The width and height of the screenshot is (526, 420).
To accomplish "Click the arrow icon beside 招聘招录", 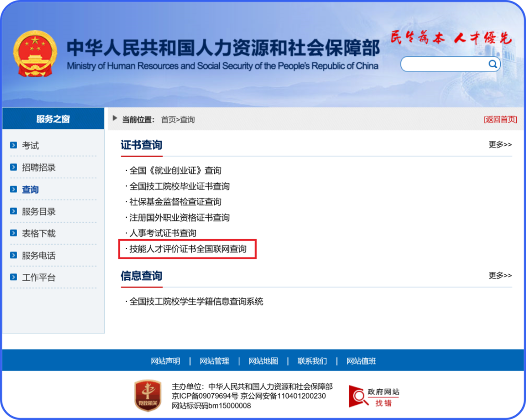I will pos(14,167).
